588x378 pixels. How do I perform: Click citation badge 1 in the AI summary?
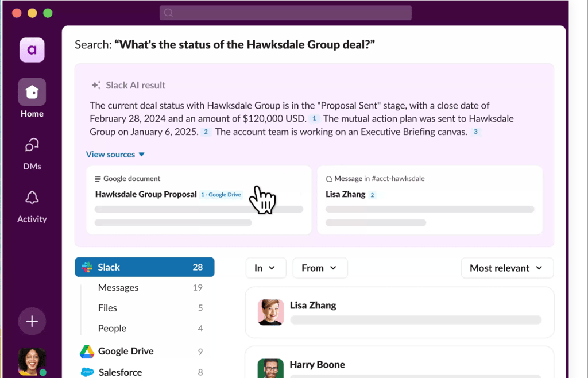[314, 118]
